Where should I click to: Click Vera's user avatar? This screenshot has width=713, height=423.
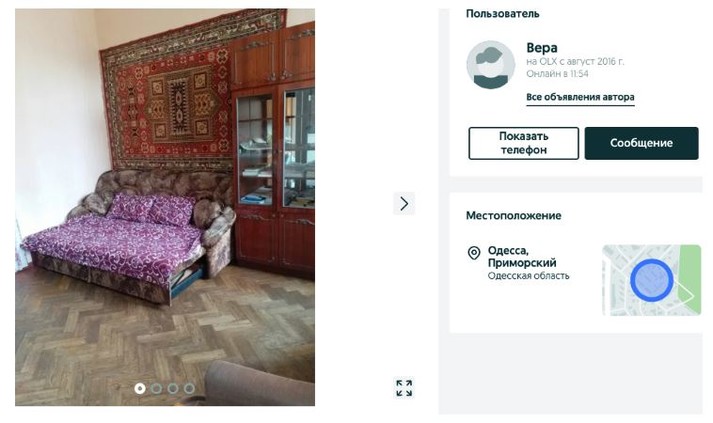pos(491,65)
